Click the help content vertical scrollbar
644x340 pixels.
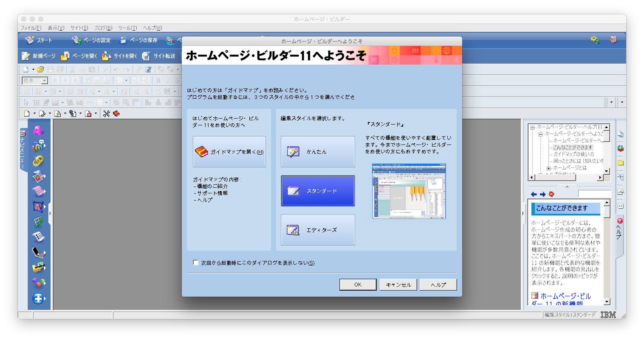pyautogui.click(x=607, y=253)
